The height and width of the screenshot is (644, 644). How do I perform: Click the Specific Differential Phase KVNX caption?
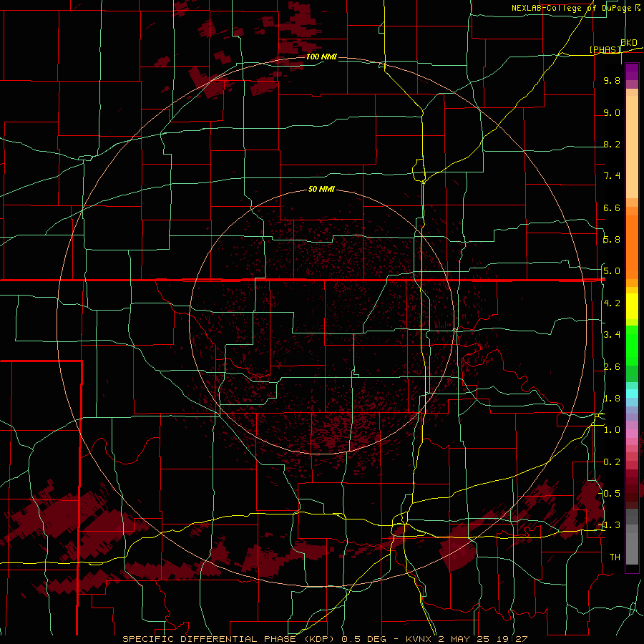pos(325,639)
